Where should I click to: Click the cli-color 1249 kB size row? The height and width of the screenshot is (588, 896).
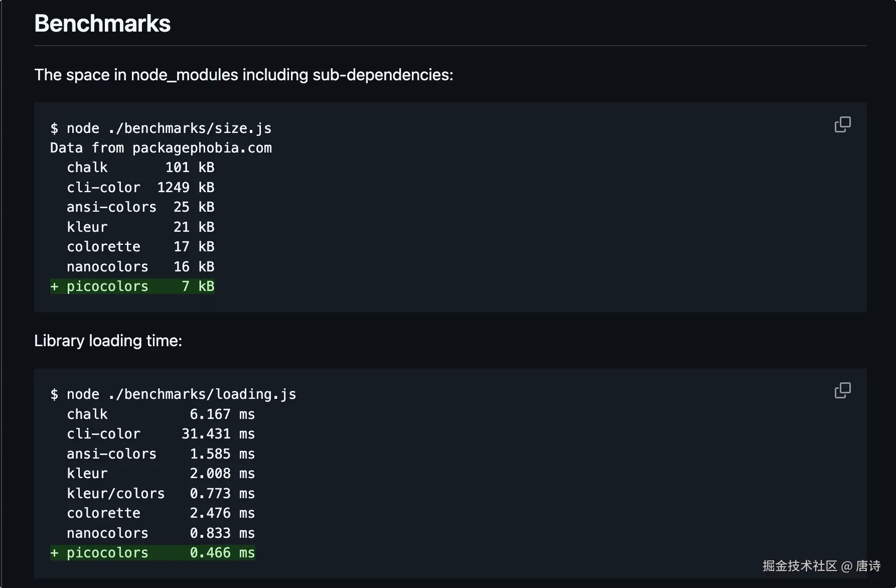[x=140, y=188]
